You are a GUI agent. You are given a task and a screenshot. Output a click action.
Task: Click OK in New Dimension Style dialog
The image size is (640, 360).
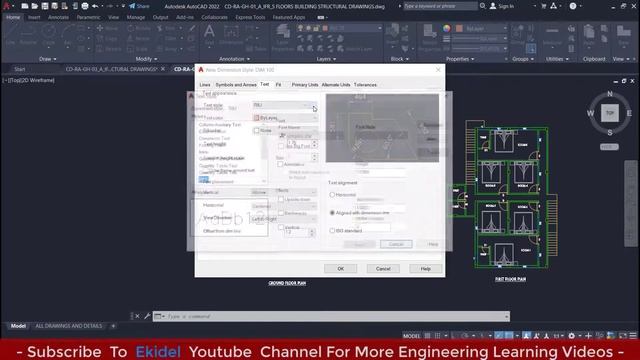pos(340,269)
